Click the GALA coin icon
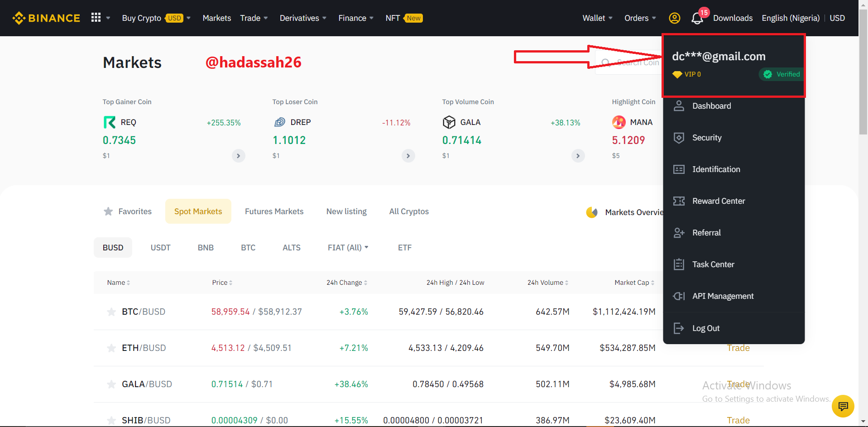Image resolution: width=868 pixels, height=427 pixels. click(449, 122)
